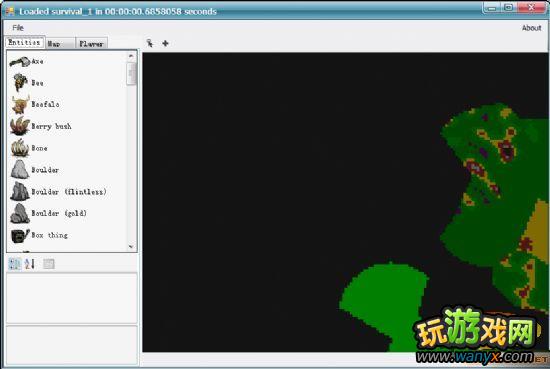Maximize the editor window
The height and width of the screenshot is (369, 550).
click(x=508, y=8)
